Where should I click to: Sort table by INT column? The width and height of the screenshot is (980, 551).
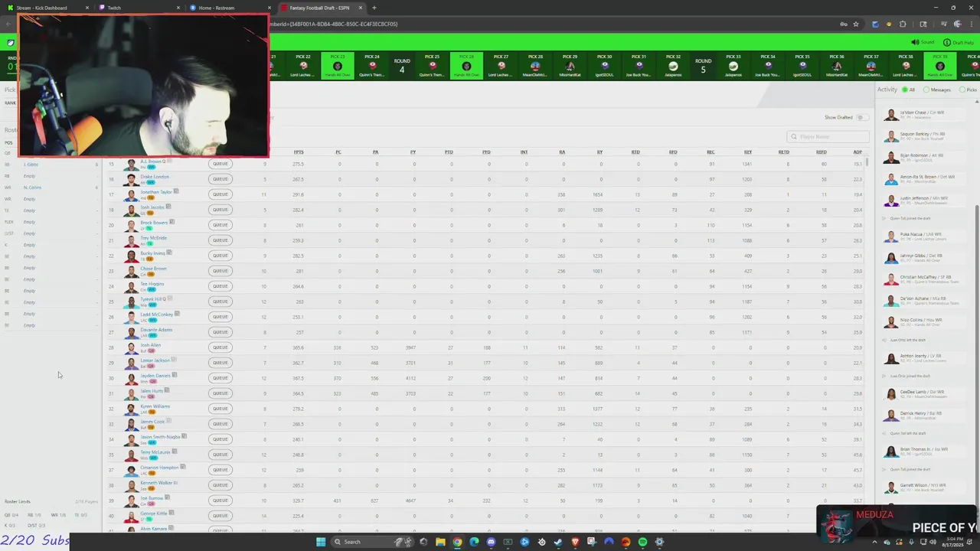click(x=524, y=152)
